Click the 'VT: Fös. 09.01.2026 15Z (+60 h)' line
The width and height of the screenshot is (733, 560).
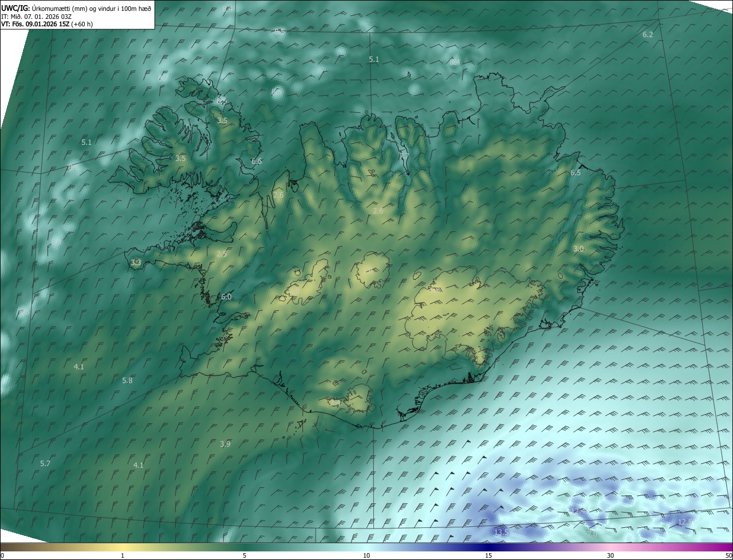(47, 24)
